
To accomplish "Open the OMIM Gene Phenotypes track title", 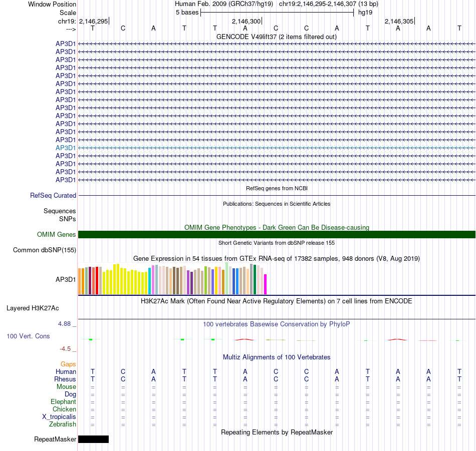I will [277, 227].
